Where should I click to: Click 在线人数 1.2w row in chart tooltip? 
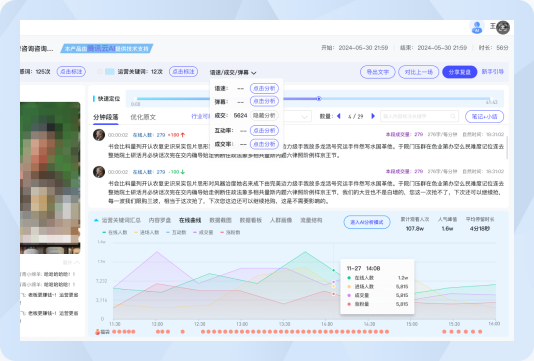(377, 278)
